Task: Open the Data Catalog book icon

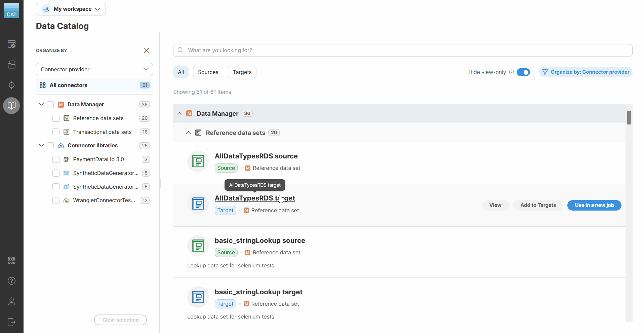Action: tap(12, 106)
